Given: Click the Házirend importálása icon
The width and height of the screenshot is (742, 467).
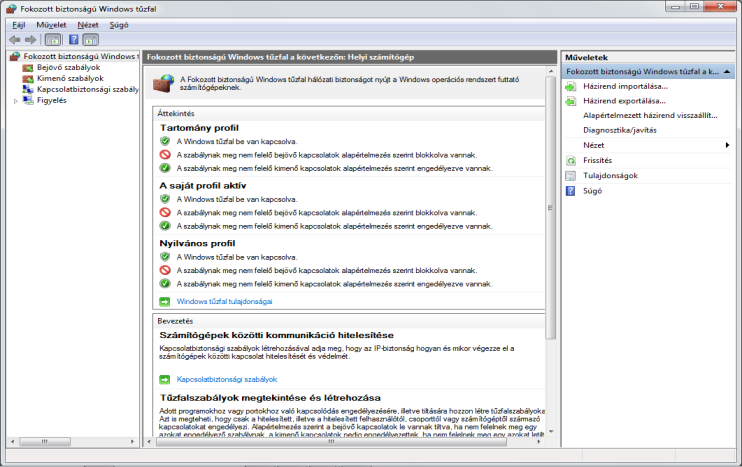Looking at the screenshot, I should coord(571,87).
